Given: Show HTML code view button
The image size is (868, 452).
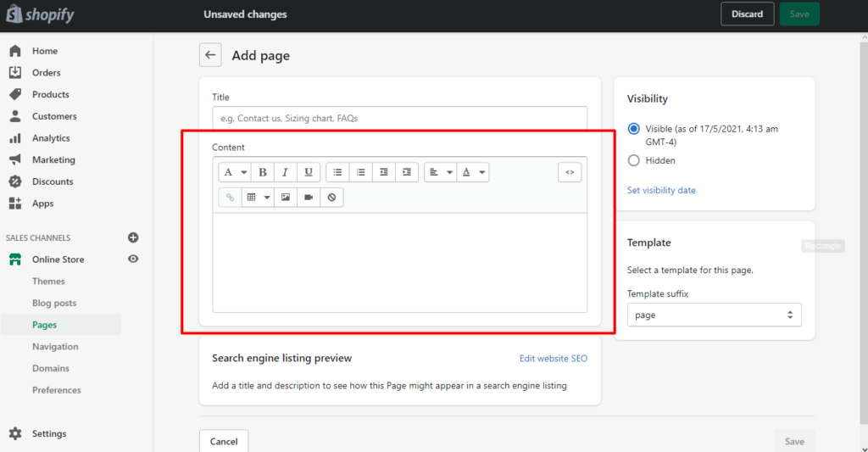Looking at the screenshot, I should point(570,172).
